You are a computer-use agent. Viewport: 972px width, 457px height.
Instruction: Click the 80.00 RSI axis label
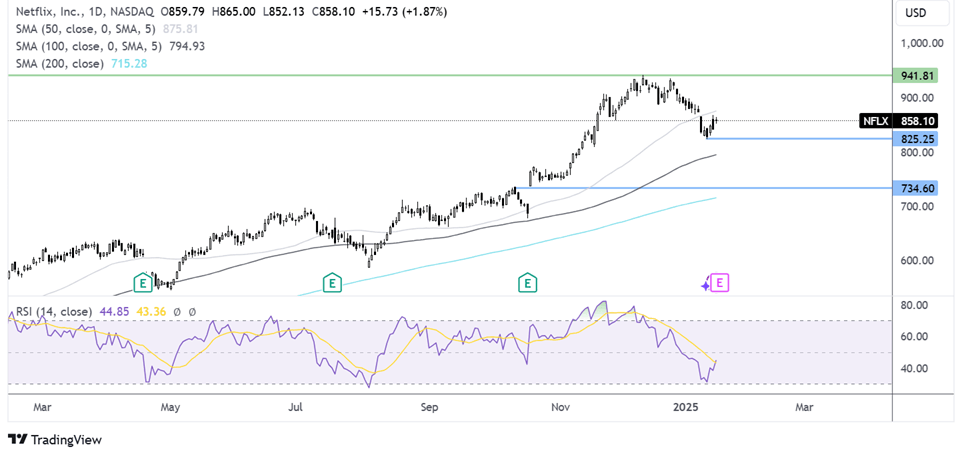point(914,305)
